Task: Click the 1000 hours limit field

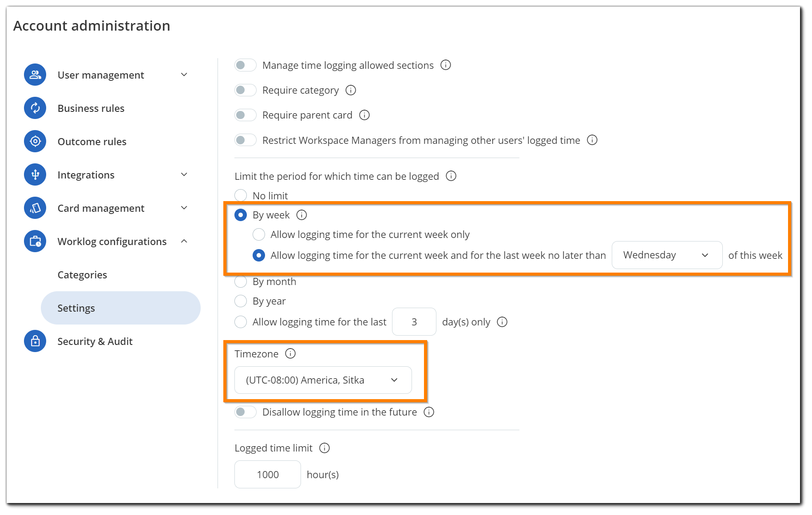Action: tap(267, 474)
